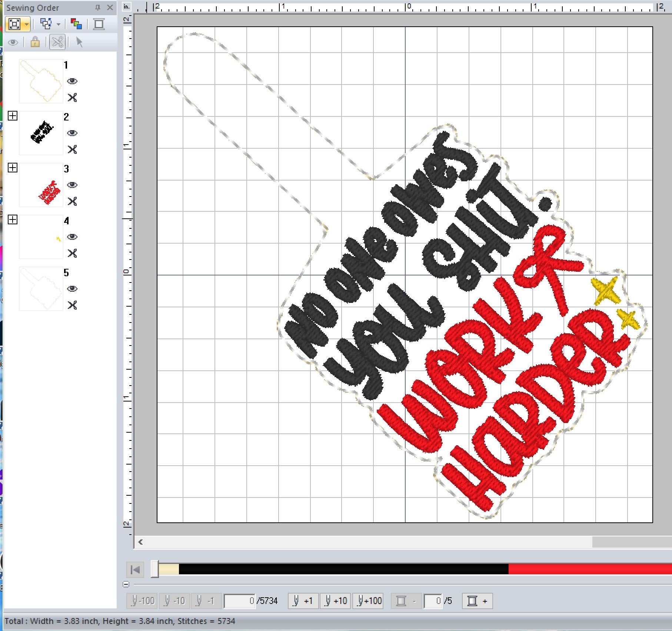Hide sewing order item 3 with its eye icon
The image size is (672, 631).
pos(72,185)
